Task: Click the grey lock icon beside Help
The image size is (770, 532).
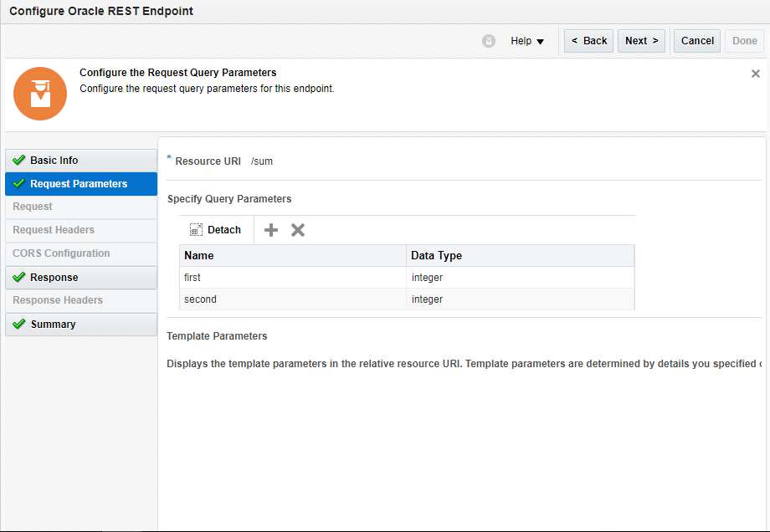Action: 489,41
